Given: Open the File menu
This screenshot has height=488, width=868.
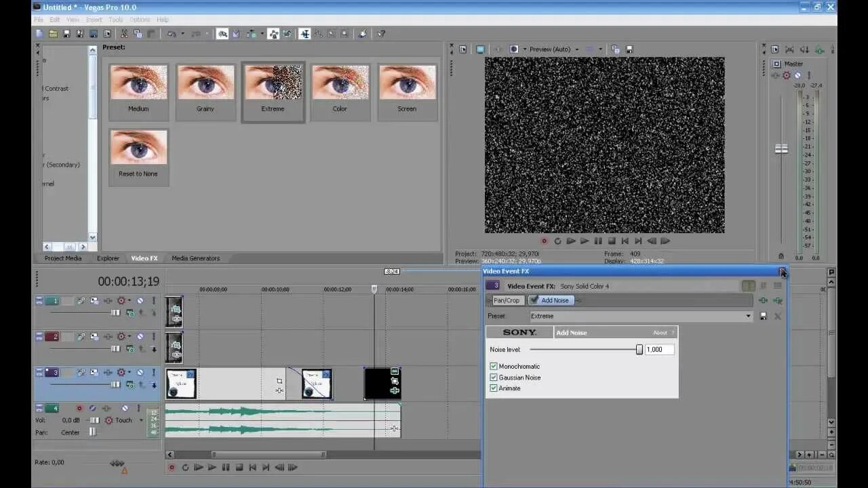Looking at the screenshot, I should click(39, 20).
